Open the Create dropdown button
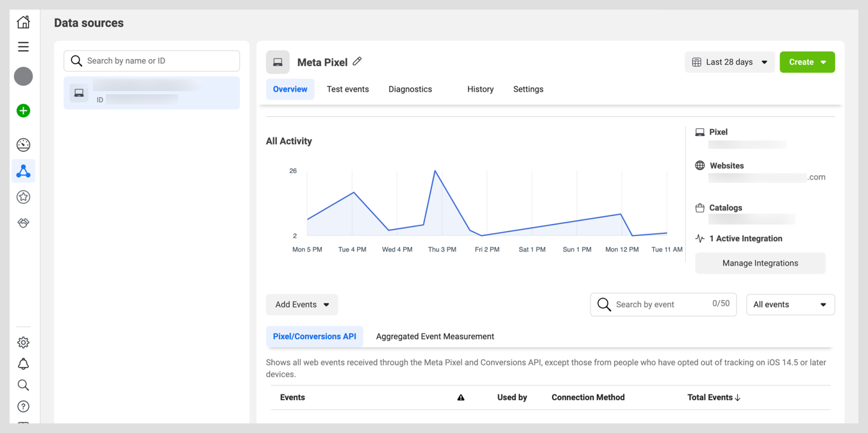The image size is (868, 433). 806,62
